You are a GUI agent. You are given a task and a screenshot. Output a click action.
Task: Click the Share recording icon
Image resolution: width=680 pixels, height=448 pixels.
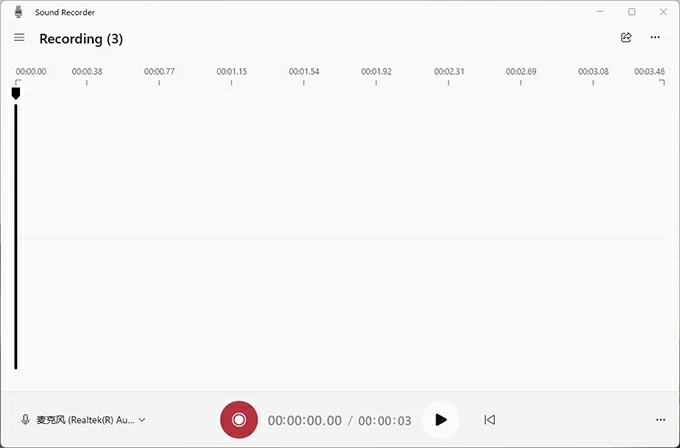626,38
